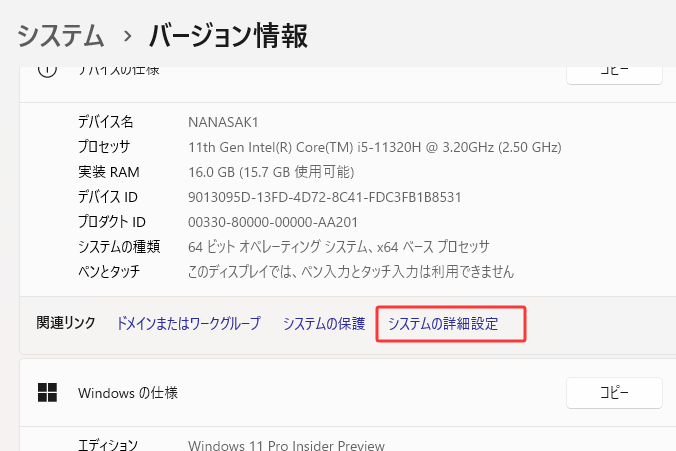The height and width of the screenshot is (451, 676).
Task: Click the breadcrumb chevron separator
Action: pos(127,36)
